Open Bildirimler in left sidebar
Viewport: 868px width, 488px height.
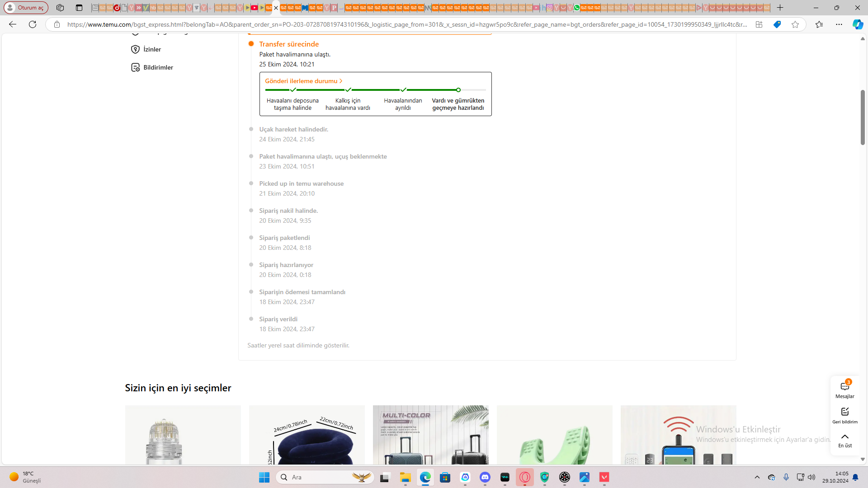pos(158,67)
